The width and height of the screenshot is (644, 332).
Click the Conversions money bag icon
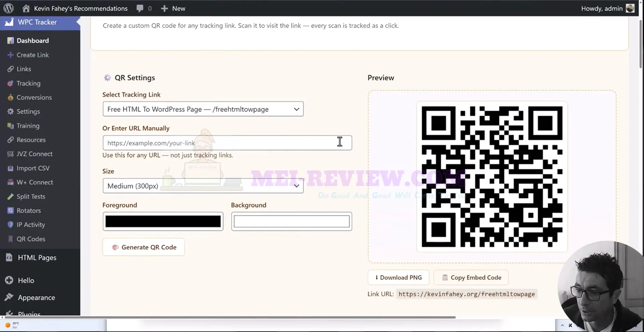pos(10,97)
